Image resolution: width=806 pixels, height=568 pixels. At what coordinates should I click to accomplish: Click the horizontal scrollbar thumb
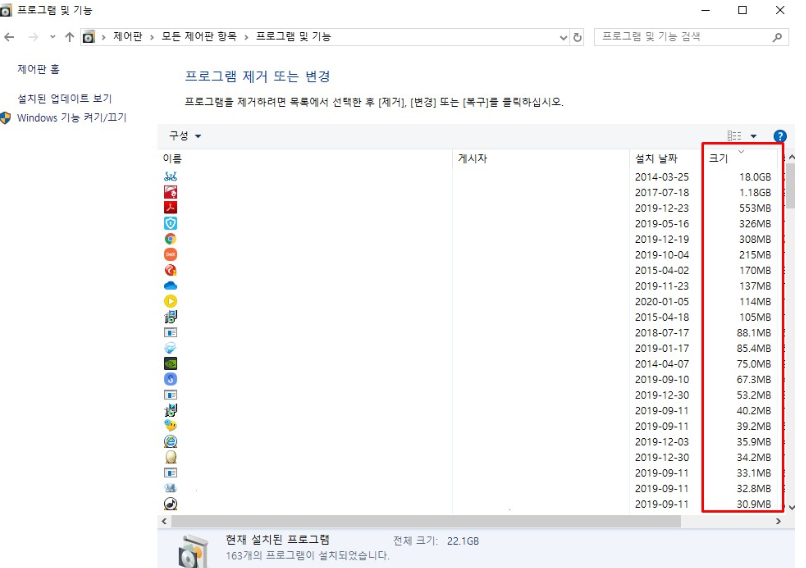[x=426, y=521]
